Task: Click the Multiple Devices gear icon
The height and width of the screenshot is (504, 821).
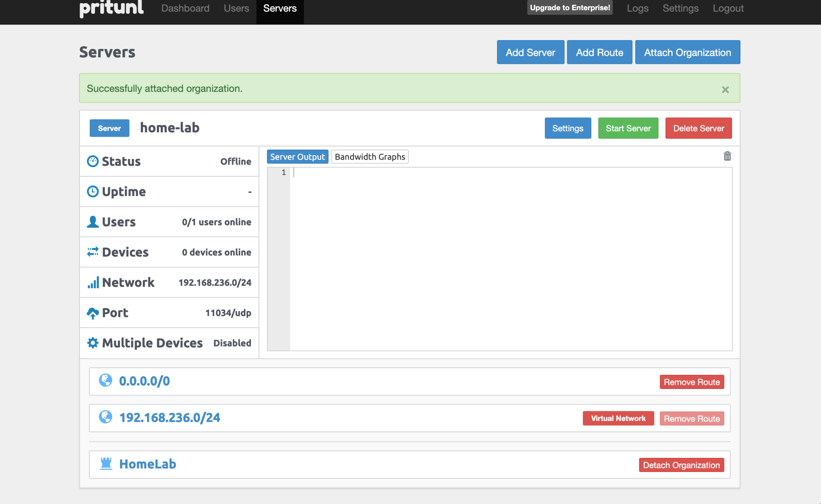Action: point(93,343)
